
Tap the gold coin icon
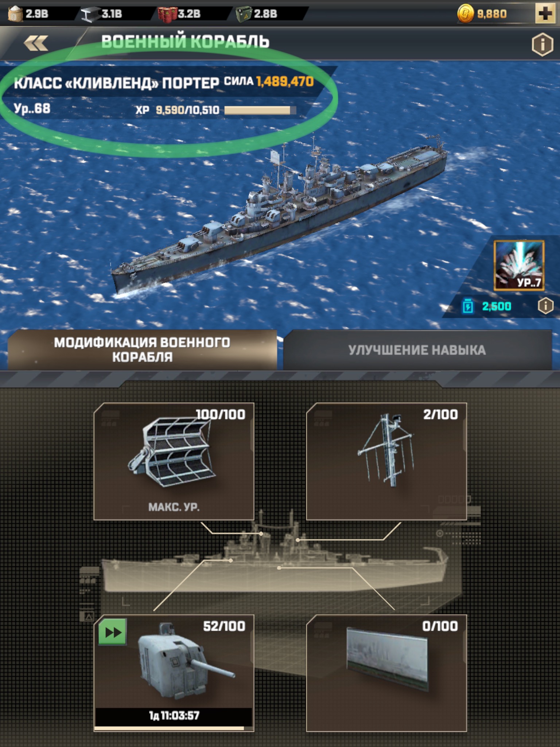tap(466, 13)
